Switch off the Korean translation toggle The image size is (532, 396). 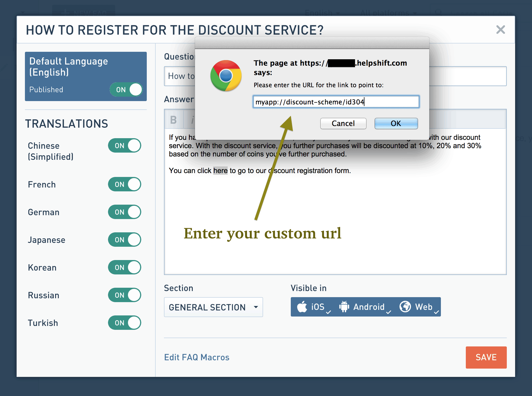(125, 268)
